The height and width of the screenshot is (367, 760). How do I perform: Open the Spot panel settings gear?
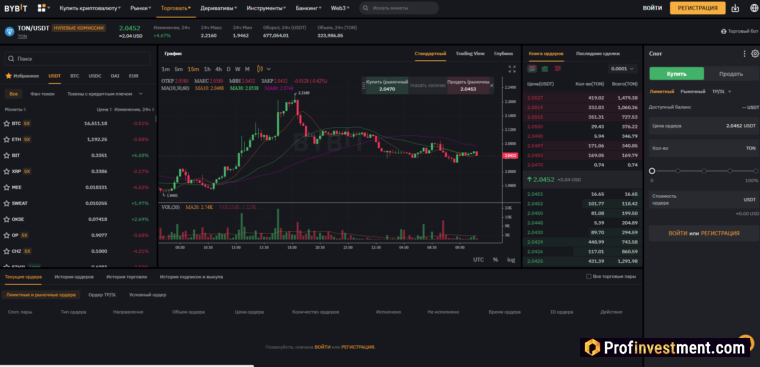[x=755, y=54]
